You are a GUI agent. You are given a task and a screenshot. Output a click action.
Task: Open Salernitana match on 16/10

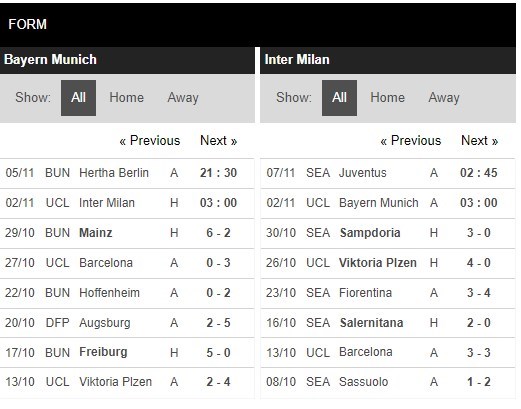click(x=388, y=323)
